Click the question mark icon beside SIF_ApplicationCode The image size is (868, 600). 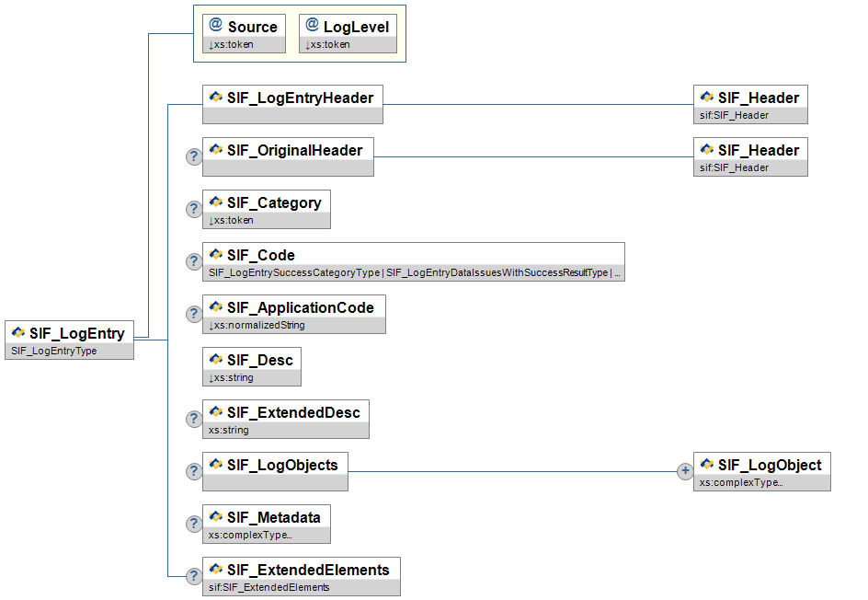point(194,314)
